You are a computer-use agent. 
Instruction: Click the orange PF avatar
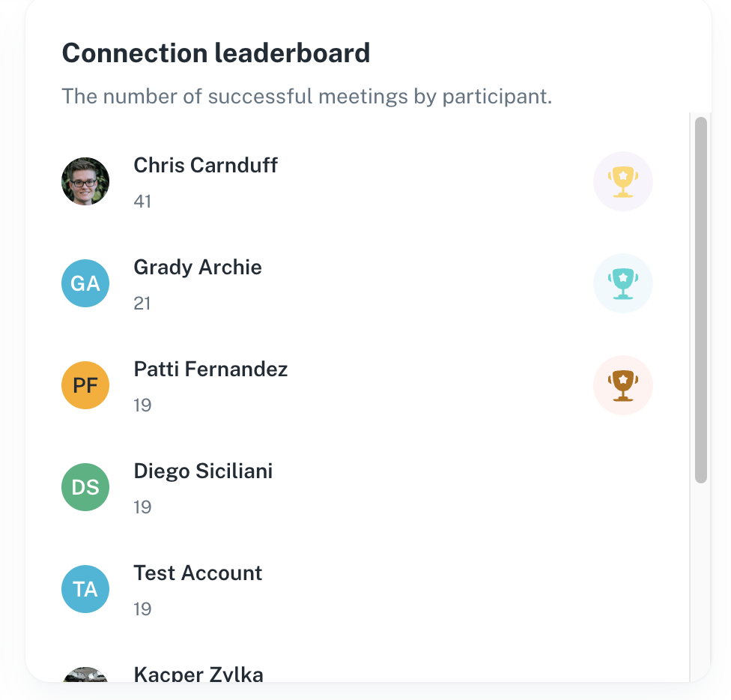[x=85, y=385]
